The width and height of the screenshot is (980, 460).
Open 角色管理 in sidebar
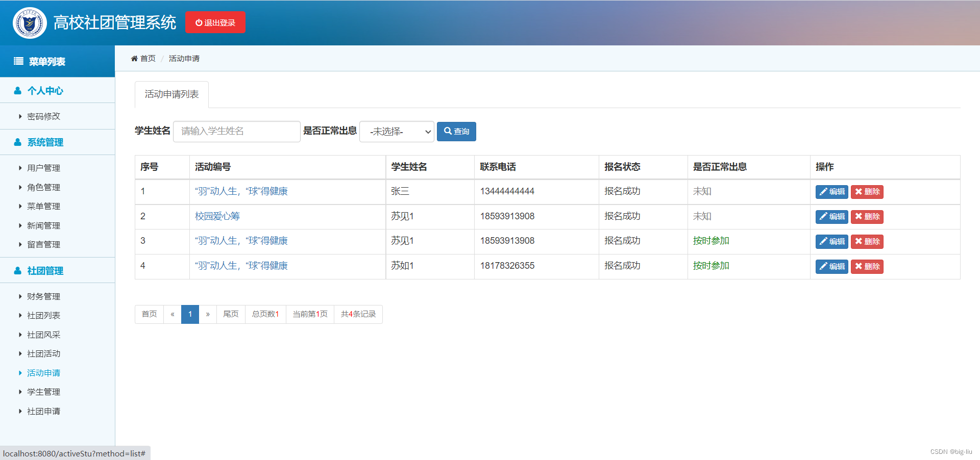[x=43, y=187]
